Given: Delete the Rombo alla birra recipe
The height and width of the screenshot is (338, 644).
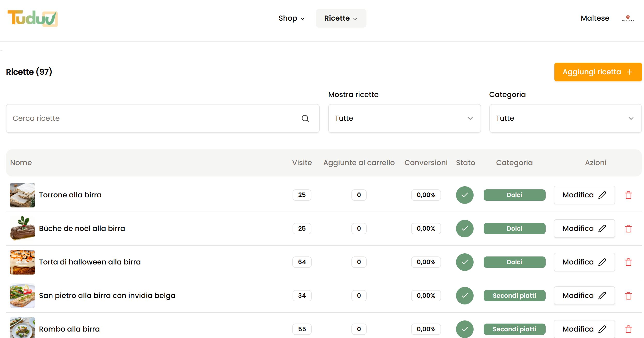Looking at the screenshot, I should click(x=628, y=329).
